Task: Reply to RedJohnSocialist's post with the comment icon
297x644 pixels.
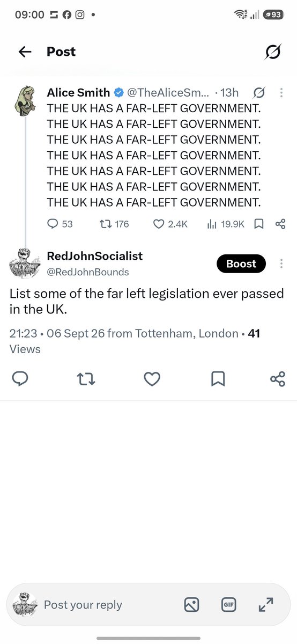Action: tap(20, 379)
